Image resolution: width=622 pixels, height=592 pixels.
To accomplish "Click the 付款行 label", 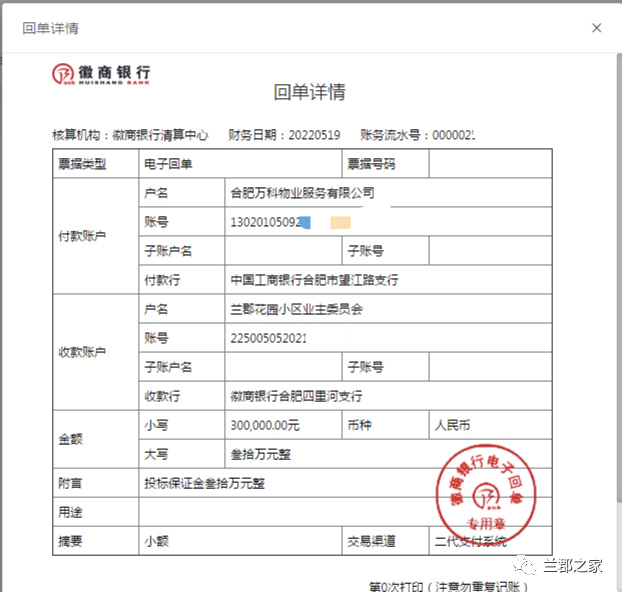I will click(x=162, y=280).
